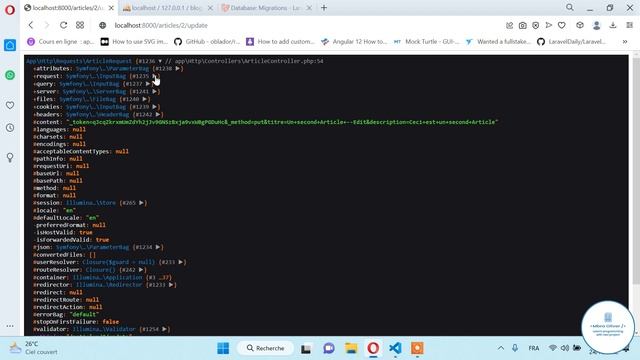Viewport: 640px width, 360px height.
Task: Expand the +files FileBag arrow
Action: 144,99
